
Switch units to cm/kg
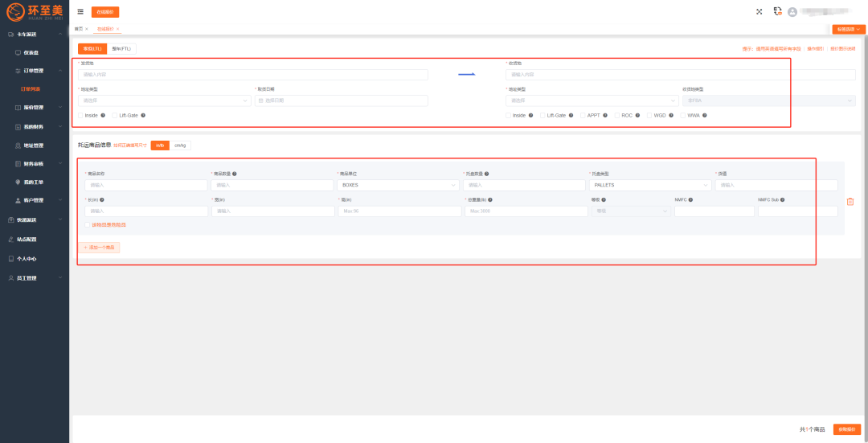point(180,145)
